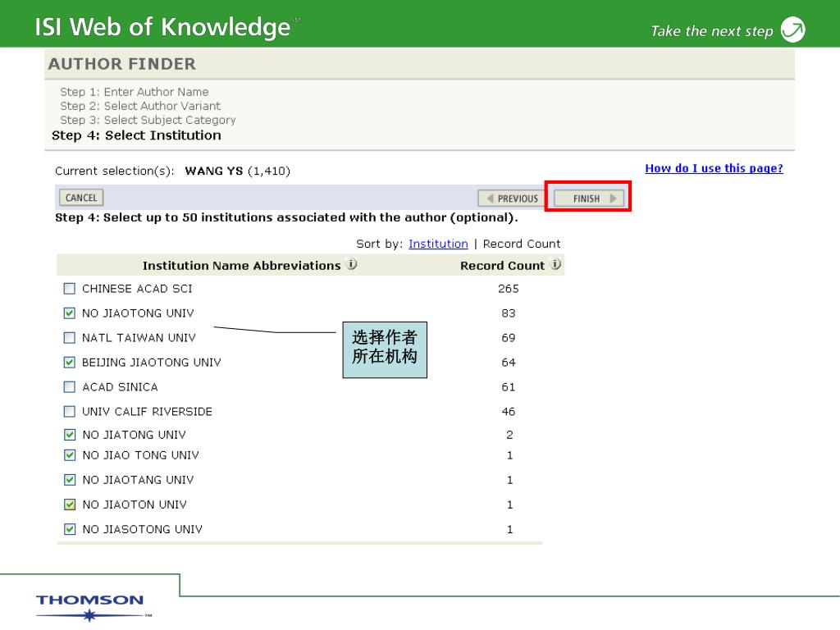Viewport: 840px width, 630px height.
Task: Go back with the PREVIOUS button
Action: point(511,199)
